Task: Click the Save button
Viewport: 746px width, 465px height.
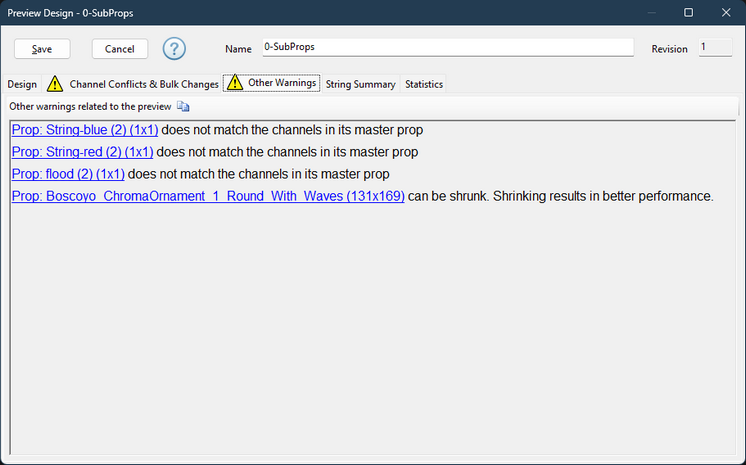Action: tap(42, 49)
